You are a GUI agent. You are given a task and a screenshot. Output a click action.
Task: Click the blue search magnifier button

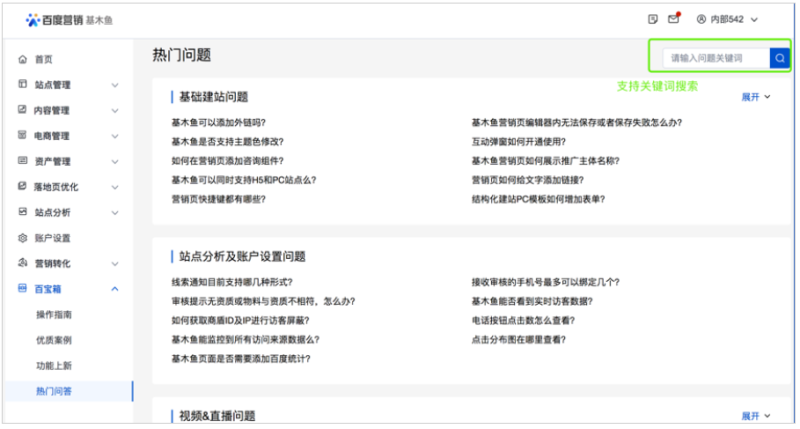[779, 58]
